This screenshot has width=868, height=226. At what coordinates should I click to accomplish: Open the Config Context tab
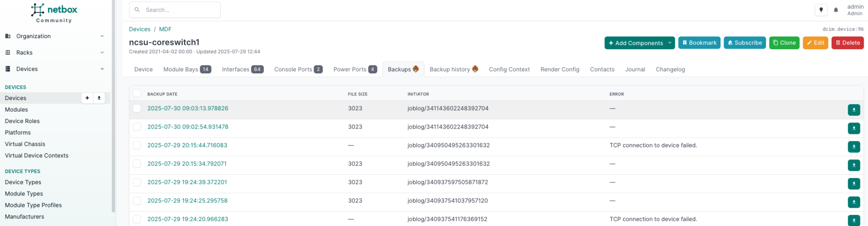pos(509,70)
